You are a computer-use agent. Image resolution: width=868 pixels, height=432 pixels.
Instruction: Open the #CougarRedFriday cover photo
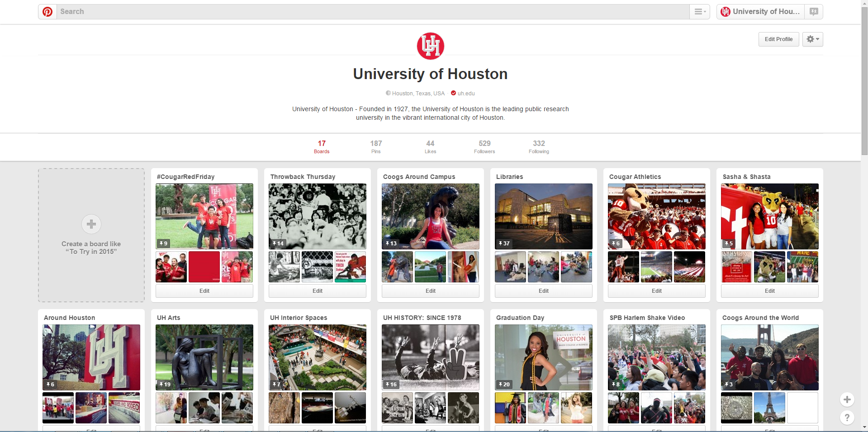[204, 216]
